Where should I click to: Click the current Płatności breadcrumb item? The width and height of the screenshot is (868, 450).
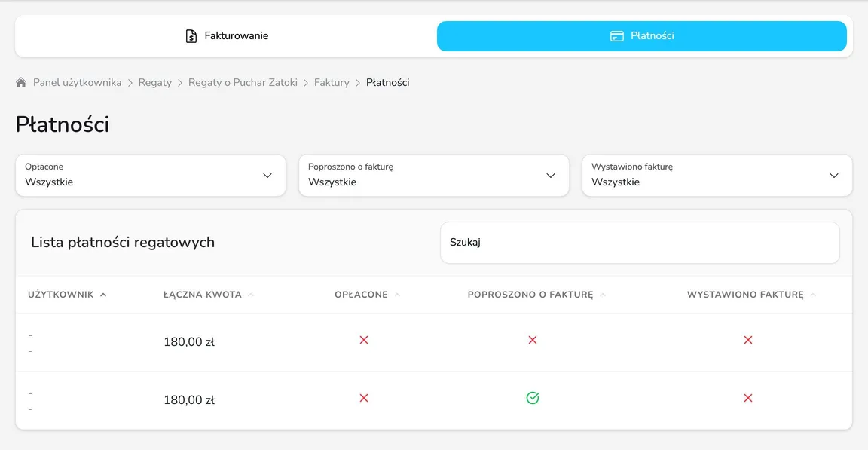pos(387,82)
